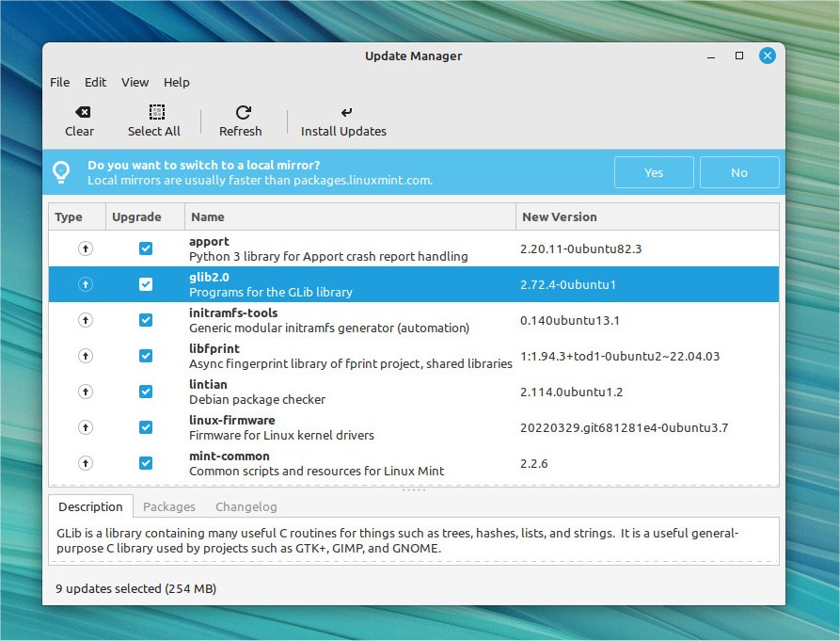Viewport: 840px width, 641px height.
Task: Click No on the mirror prompt
Action: click(739, 172)
